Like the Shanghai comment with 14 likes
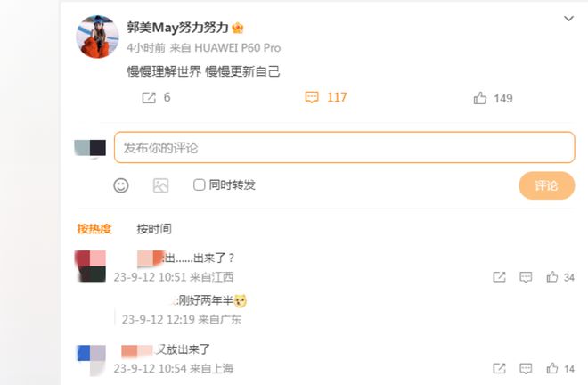The height and width of the screenshot is (385, 588). pyautogui.click(x=552, y=368)
